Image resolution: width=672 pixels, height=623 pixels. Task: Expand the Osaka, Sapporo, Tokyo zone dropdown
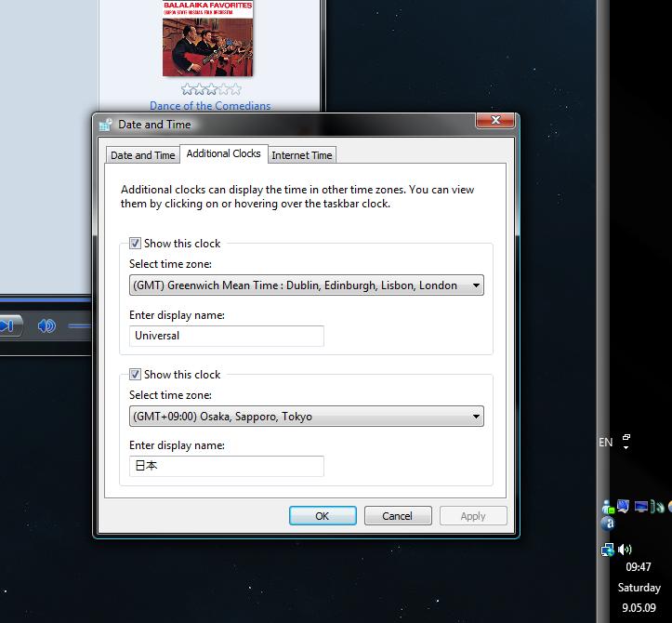tap(476, 417)
